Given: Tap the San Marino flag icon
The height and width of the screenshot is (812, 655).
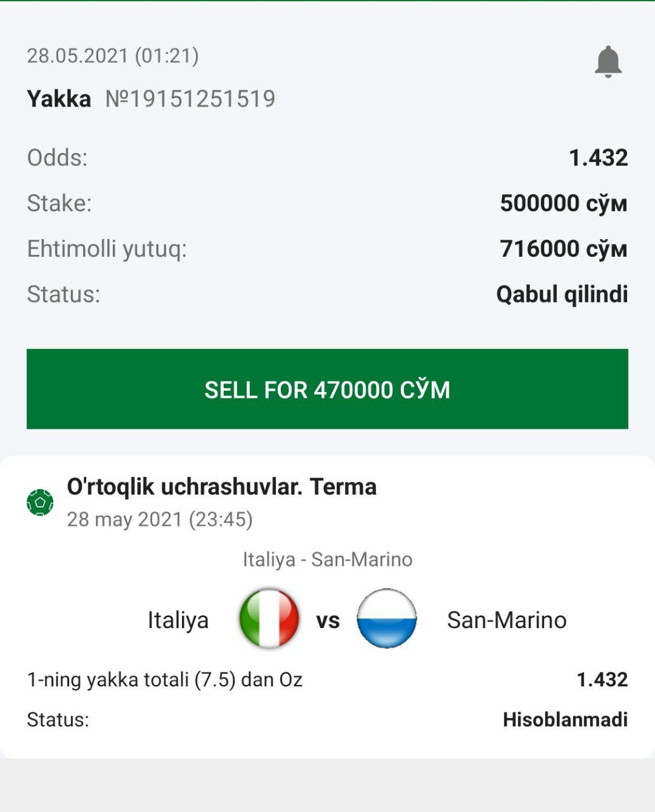Looking at the screenshot, I should [x=387, y=619].
